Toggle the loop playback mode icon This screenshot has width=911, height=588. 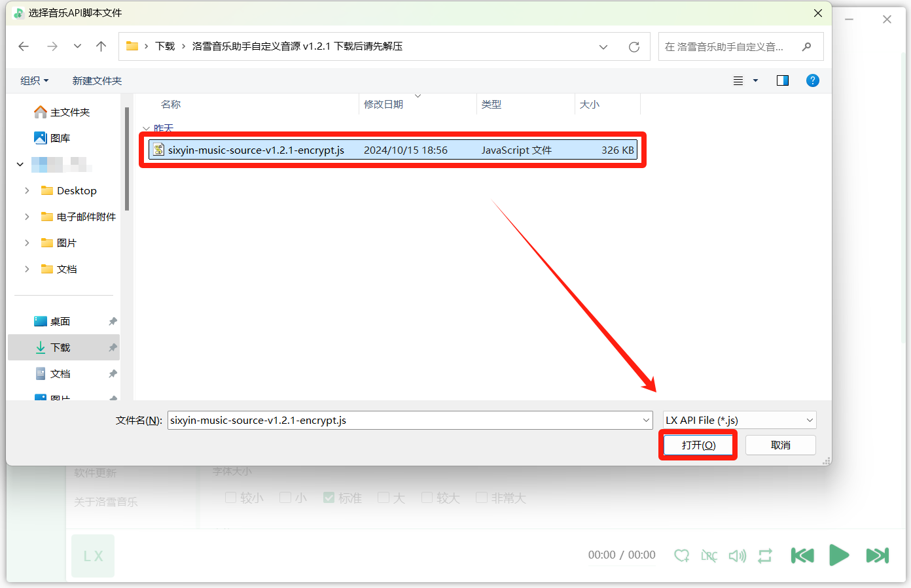tap(765, 555)
